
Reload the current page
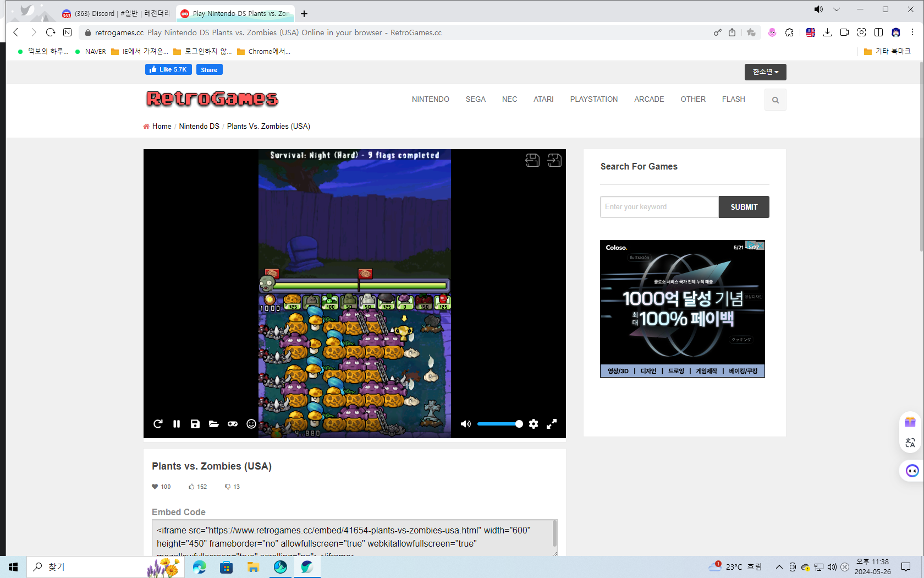click(x=51, y=32)
